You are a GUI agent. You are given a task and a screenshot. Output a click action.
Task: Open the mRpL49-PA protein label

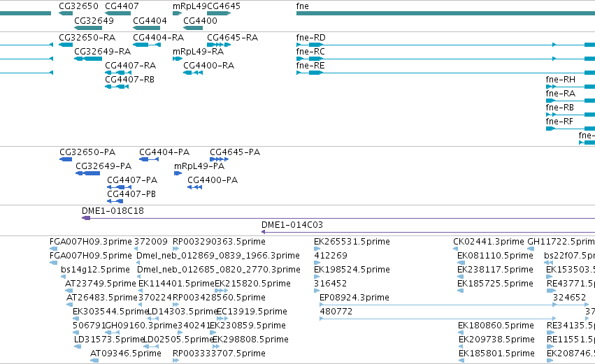[199, 166]
